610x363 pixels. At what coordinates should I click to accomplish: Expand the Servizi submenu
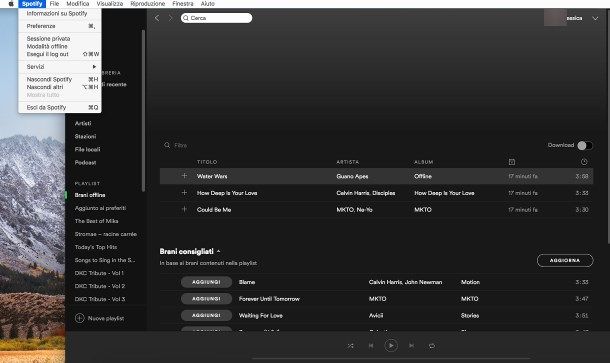[x=60, y=67]
